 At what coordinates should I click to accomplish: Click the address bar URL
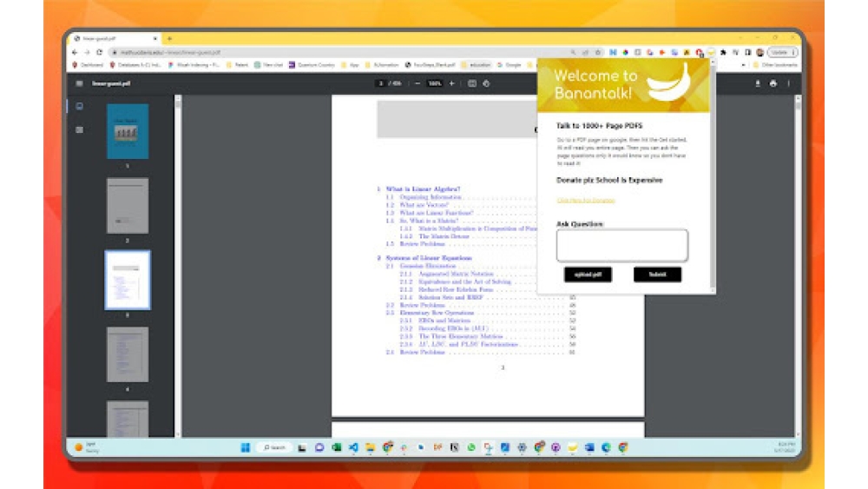[170, 52]
